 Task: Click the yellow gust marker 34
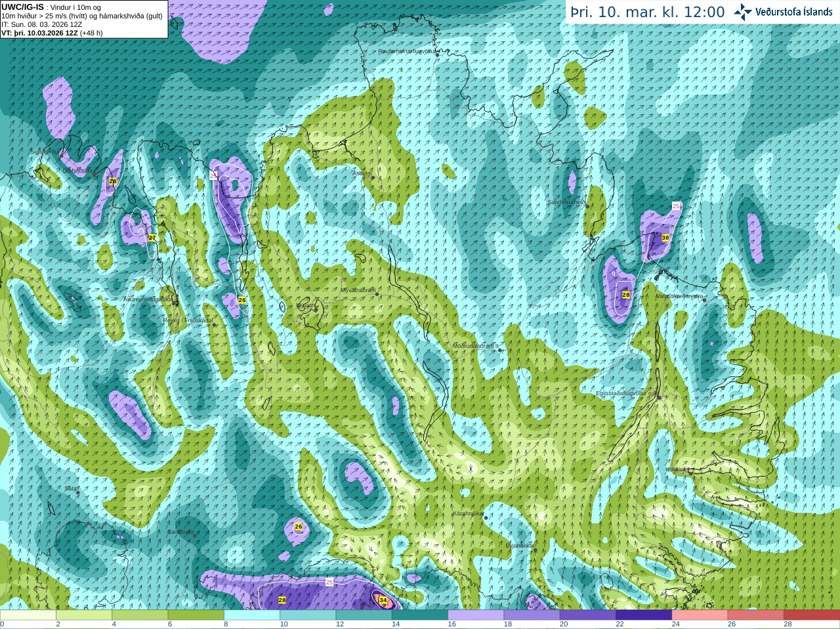point(383,600)
